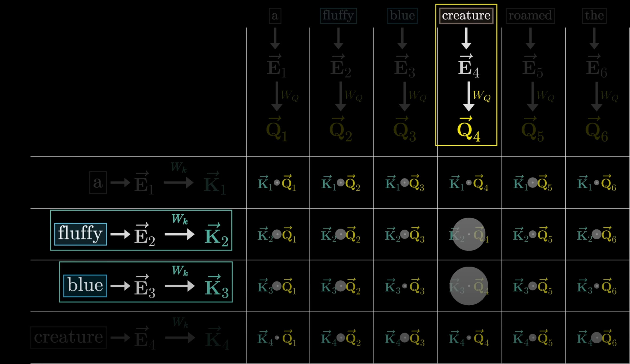
Task: Click the highlighted 'creature' token box at top
Action: coord(466,16)
